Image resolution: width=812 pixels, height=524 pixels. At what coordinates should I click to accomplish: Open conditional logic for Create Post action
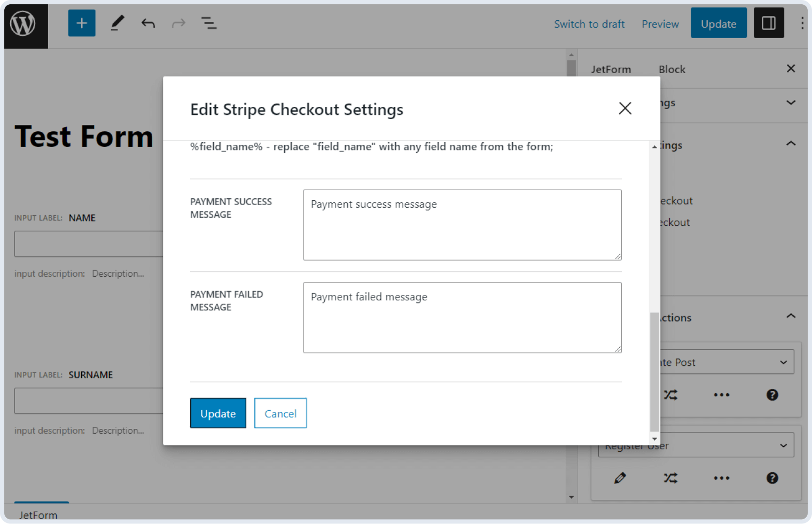[671, 395]
